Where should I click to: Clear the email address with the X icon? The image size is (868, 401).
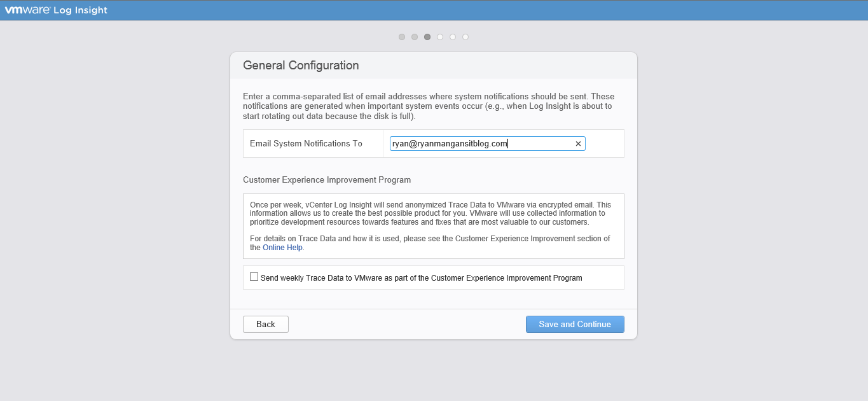[578, 144]
